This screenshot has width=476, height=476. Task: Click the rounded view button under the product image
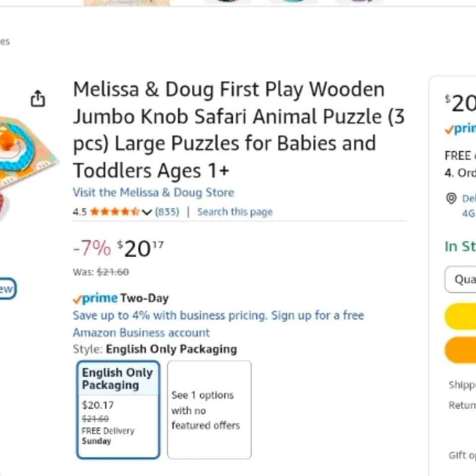coord(7,289)
